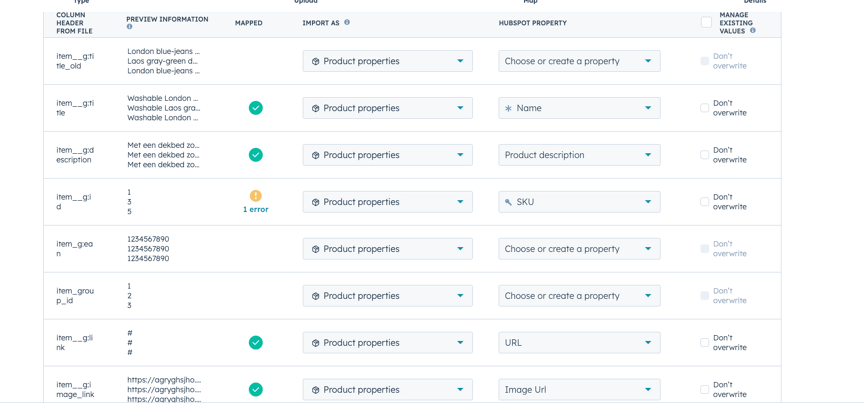The image size is (864, 403).
Task: Click product cube icon in item__g:title_old Import As
Action: point(316,61)
